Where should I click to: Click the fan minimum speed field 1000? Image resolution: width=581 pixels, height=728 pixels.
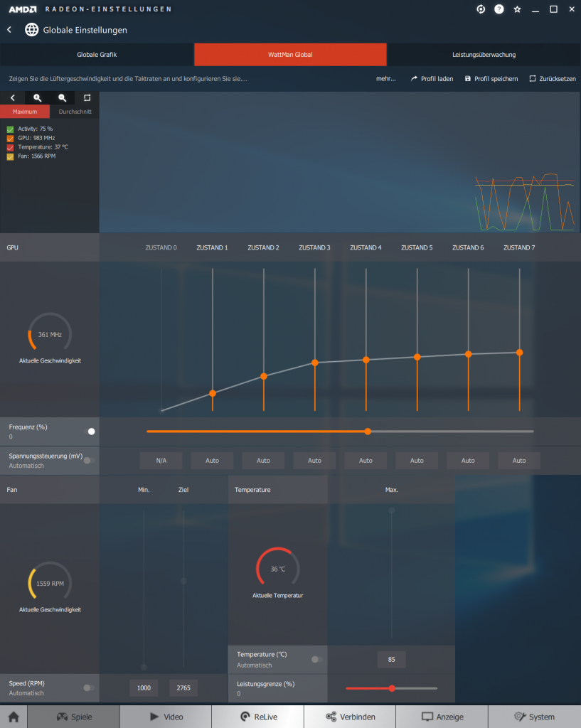tap(144, 687)
